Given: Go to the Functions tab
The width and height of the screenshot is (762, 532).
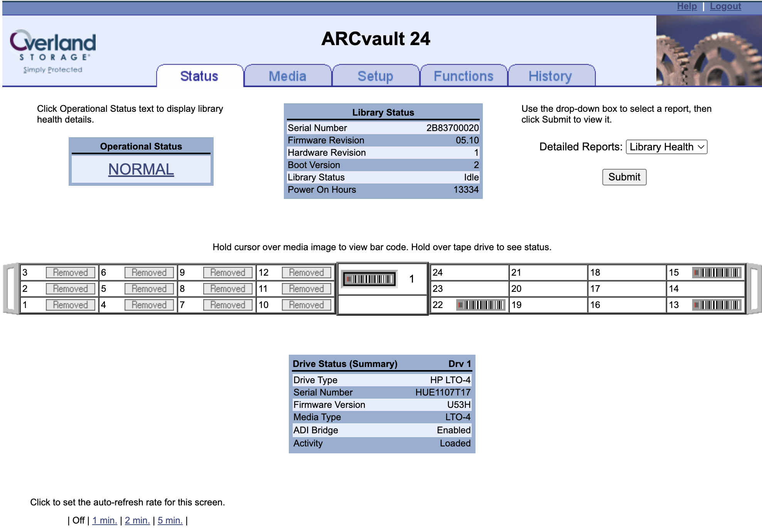Looking at the screenshot, I should coord(463,76).
